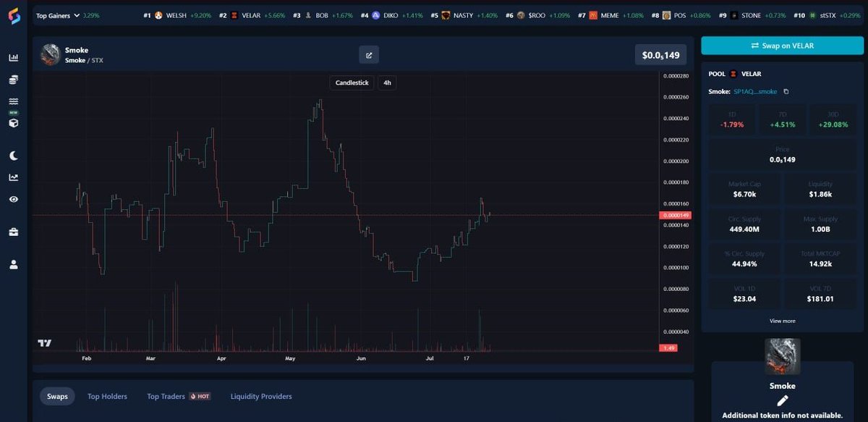Screen dimensions: 868x422
Task: Change the 4h chart interval
Action: point(387,83)
